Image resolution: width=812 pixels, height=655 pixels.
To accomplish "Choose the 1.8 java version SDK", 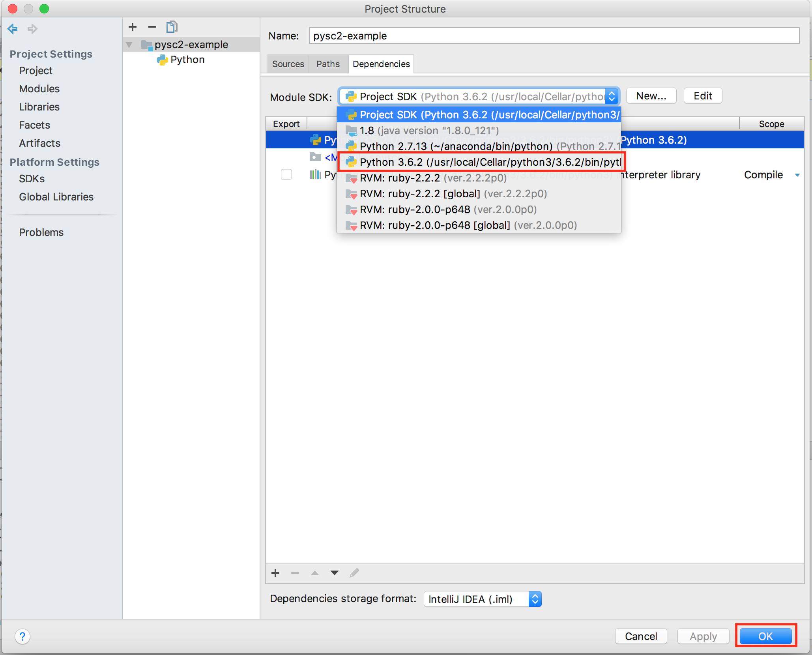I will click(429, 131).
